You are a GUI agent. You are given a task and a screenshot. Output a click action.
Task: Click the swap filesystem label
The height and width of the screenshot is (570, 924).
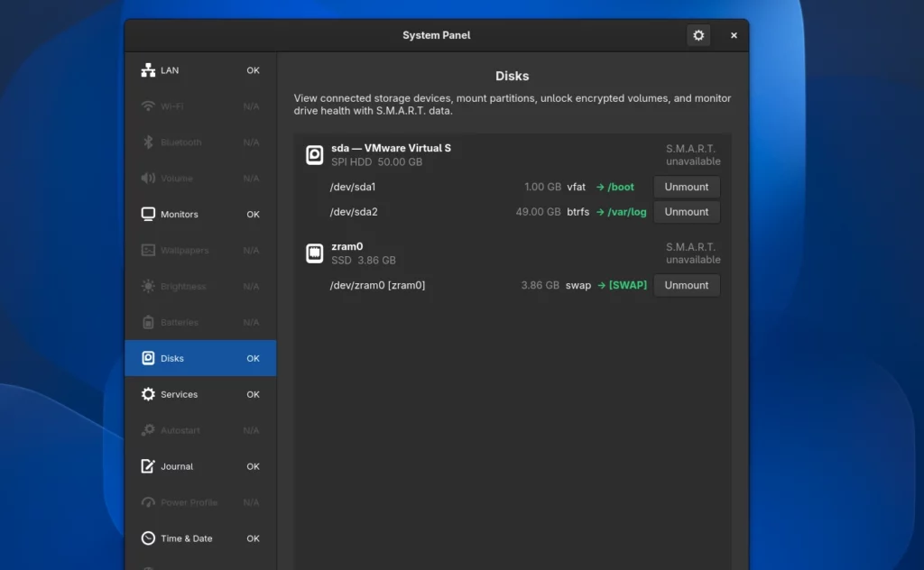tap(578, 285)
